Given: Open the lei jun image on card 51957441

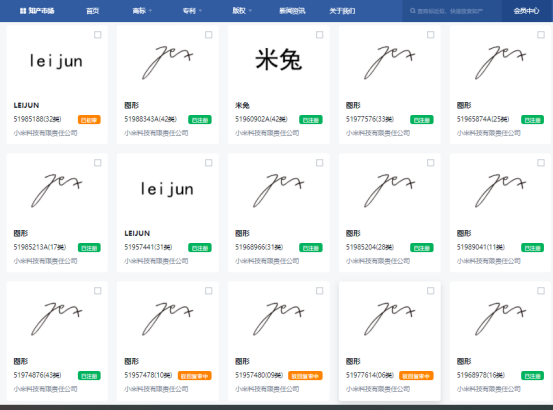Looking at the screenshot, I should (167, 189).
